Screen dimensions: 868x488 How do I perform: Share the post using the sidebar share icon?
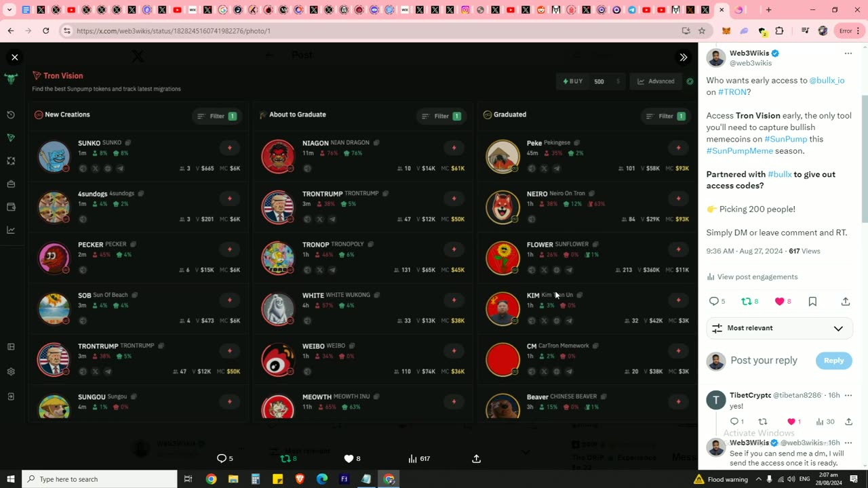(x=846, y=302)
